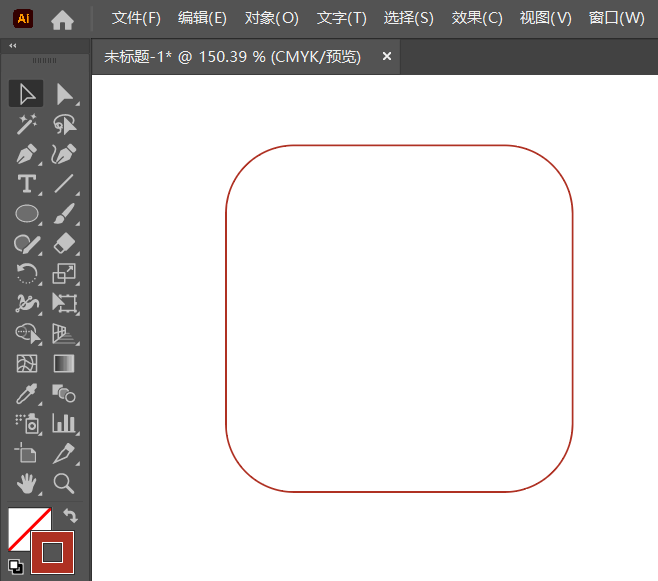Open the 效果(C) menu
The height and width of the screenshot is (581, 658).
tap(477, 18)
